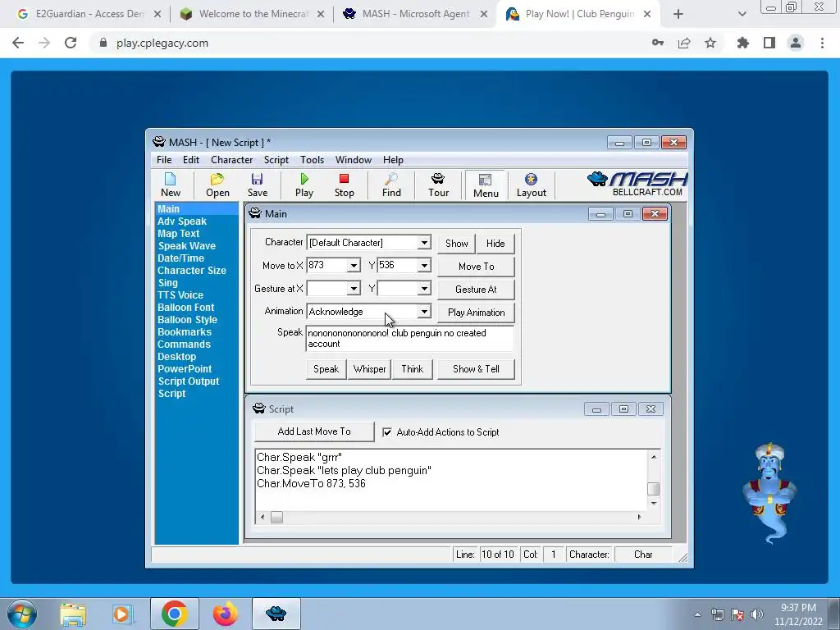Click the Main sub-window title icon
The image size is (840, 630).
click(x=255, y=213)
